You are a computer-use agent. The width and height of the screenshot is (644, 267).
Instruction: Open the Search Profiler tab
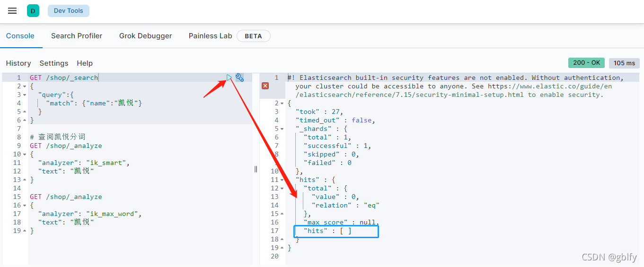(77, 36)
